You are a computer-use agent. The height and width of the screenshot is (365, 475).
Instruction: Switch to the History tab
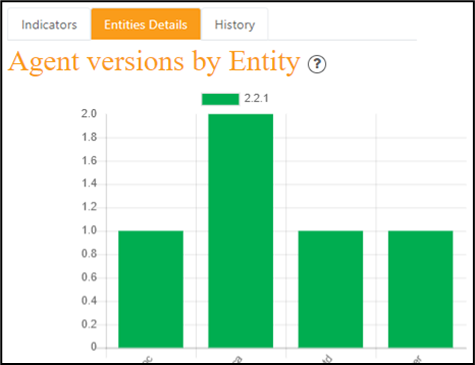click(x=235, y=24)
